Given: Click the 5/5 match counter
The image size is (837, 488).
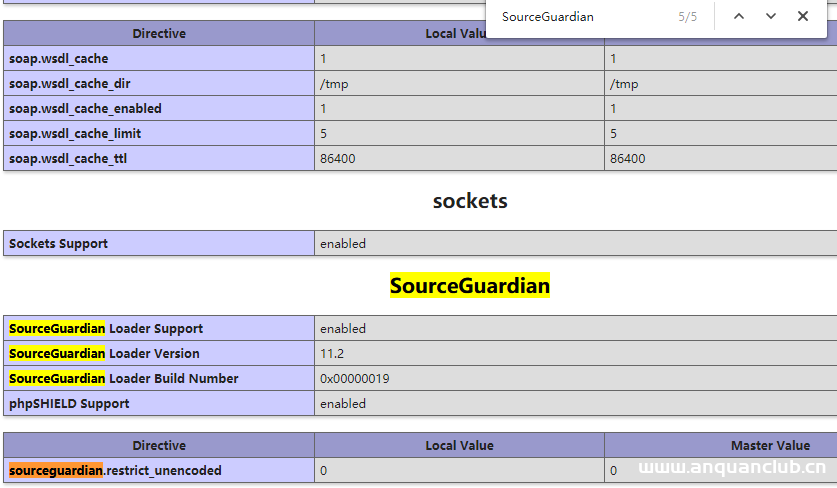Looking at the screenshot, I should click(x=688, y=17).
